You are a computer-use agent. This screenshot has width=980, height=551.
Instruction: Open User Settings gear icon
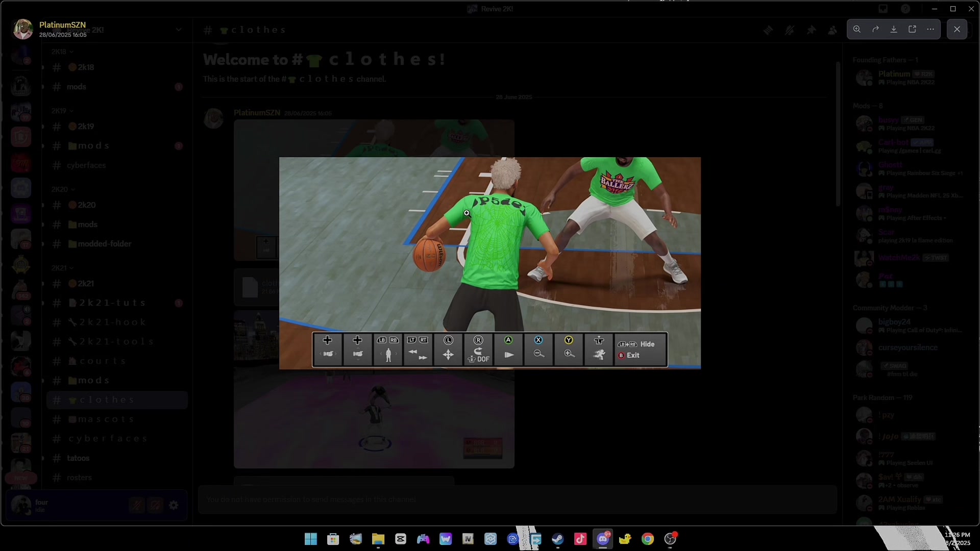point(174,505)
